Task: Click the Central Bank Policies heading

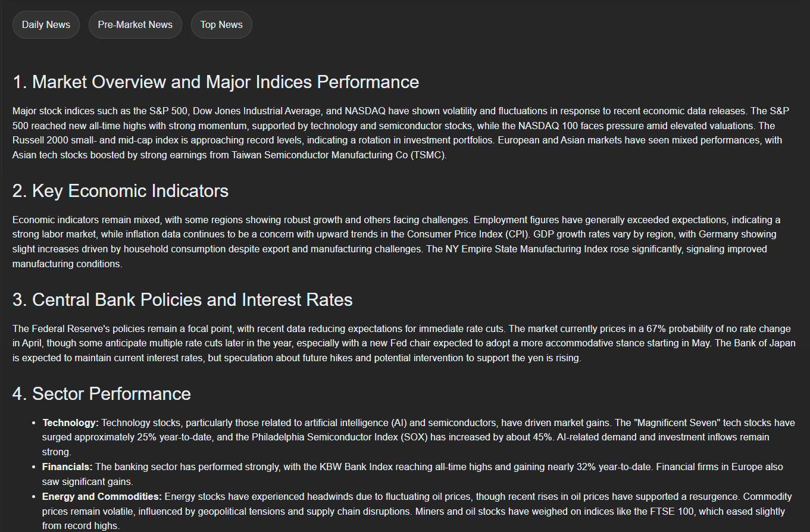Action: pyautogui.click(x=182, y=299)
